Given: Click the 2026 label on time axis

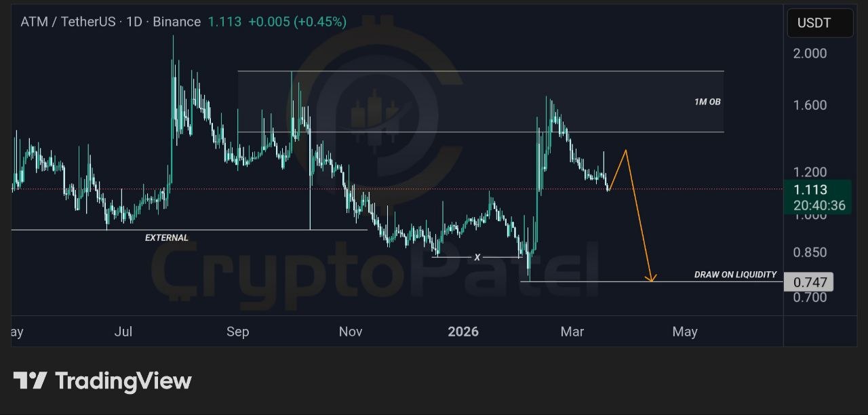Looking at the screenshot, I should click(463, 332).
